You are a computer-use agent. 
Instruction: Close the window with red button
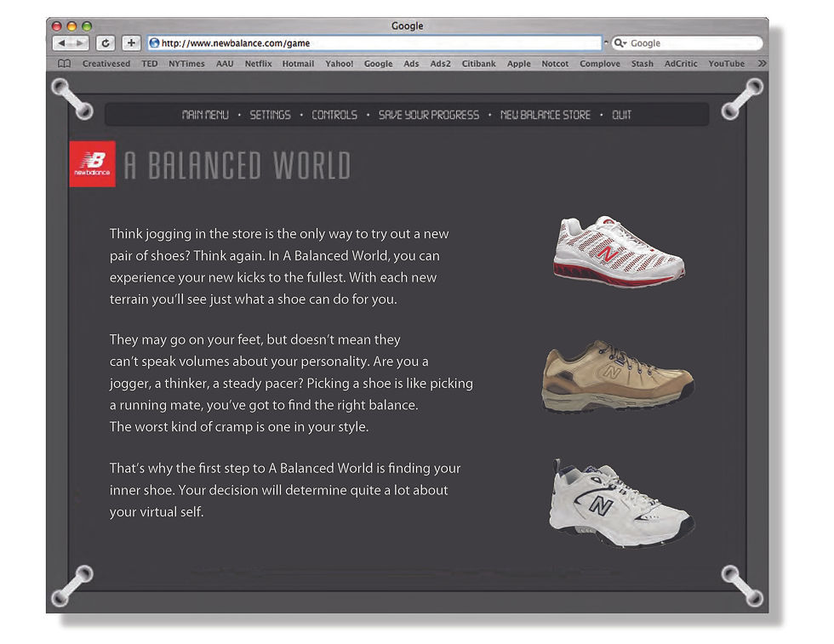(58, 26)
